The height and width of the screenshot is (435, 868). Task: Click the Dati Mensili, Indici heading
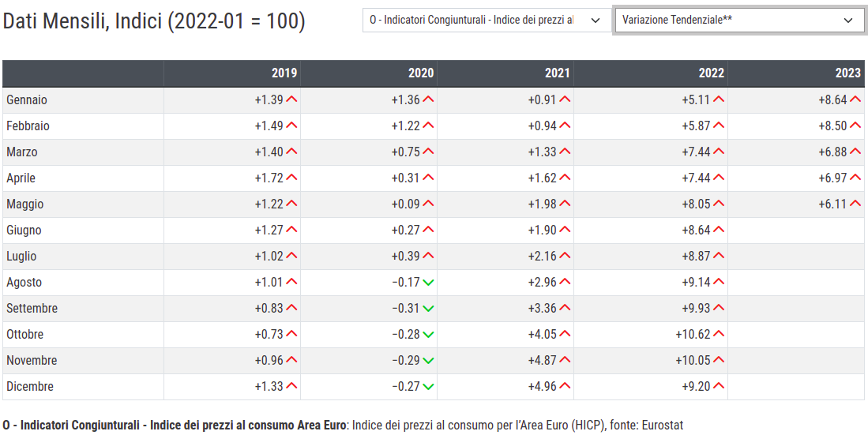coord(154,21)
